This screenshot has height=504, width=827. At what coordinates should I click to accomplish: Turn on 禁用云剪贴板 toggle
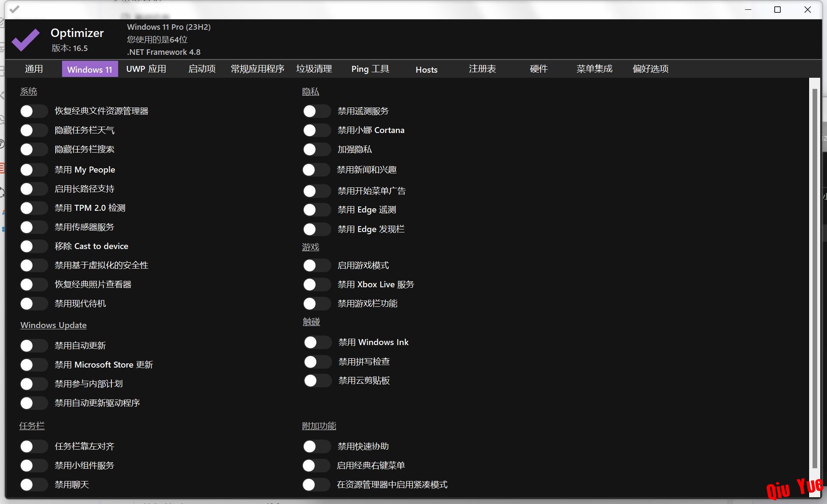(x=317, y=381)
